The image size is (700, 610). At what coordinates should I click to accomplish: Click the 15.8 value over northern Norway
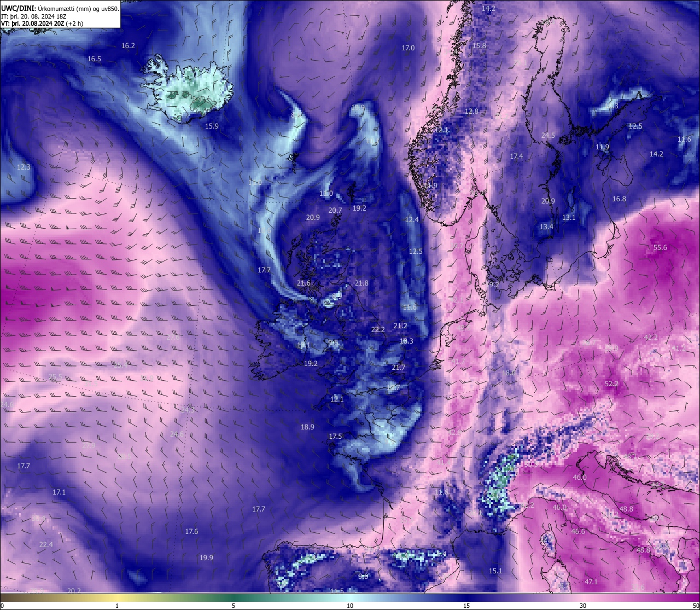479,46
